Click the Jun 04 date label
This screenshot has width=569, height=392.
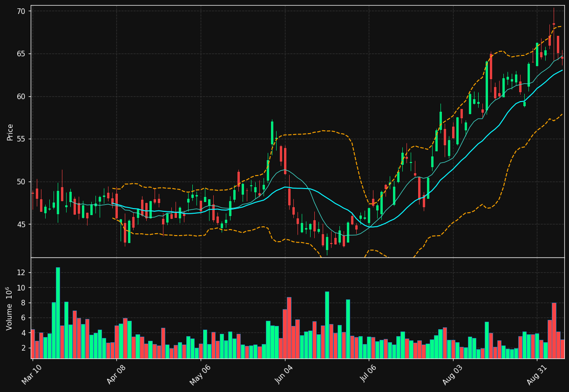[284, 374]
